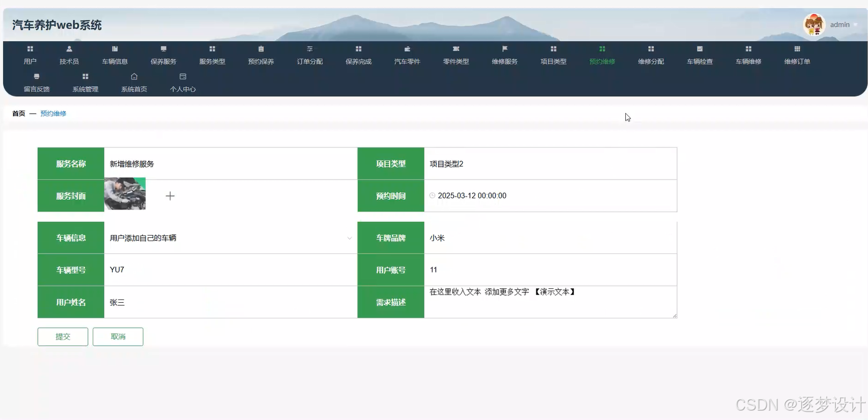Go to 车辆维修 menu item
Image resolution: width=868 pixels, height=420 pixels.
[x=749, y=56]
